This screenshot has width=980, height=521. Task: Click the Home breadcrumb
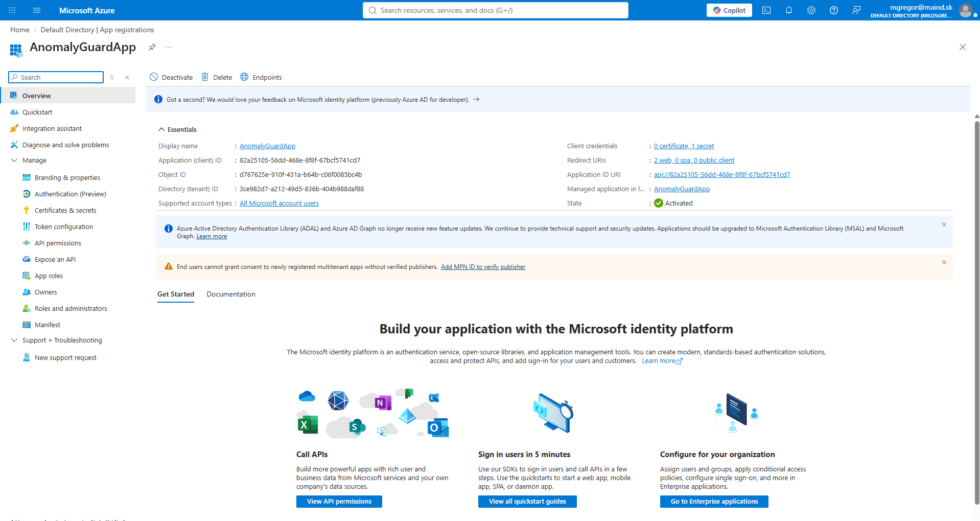20,30
